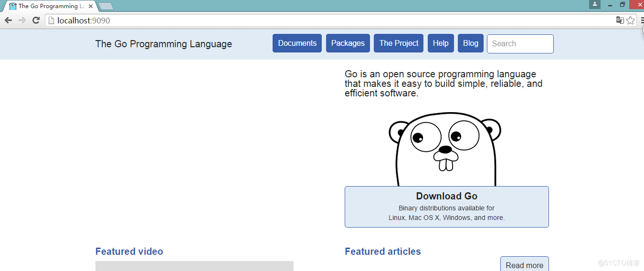Click the page icon in the address bar
The width and height of the screenshot is (644, 271).
51,21
